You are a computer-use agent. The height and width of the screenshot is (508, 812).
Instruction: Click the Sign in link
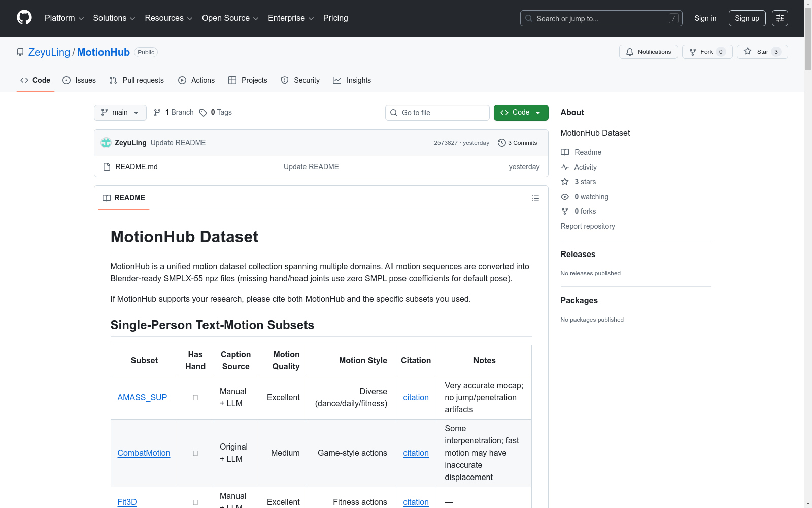(705, 18)
